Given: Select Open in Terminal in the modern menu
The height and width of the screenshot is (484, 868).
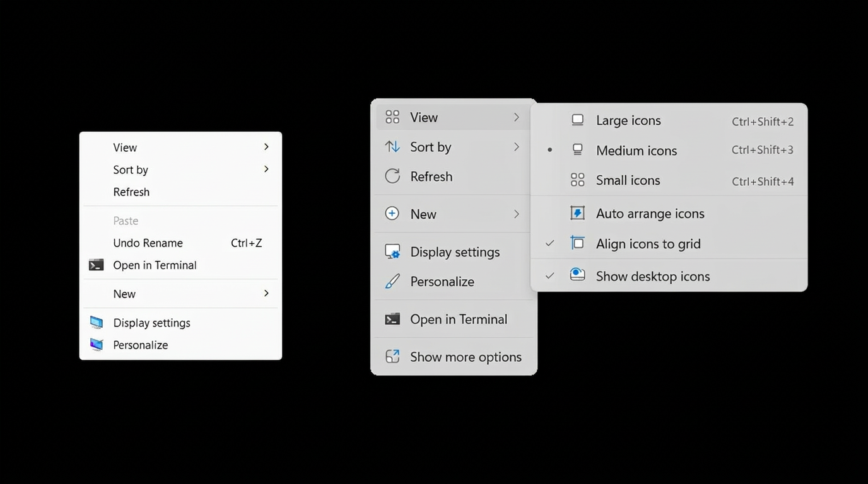Looking at the screenshot, I should pos(454,319).
